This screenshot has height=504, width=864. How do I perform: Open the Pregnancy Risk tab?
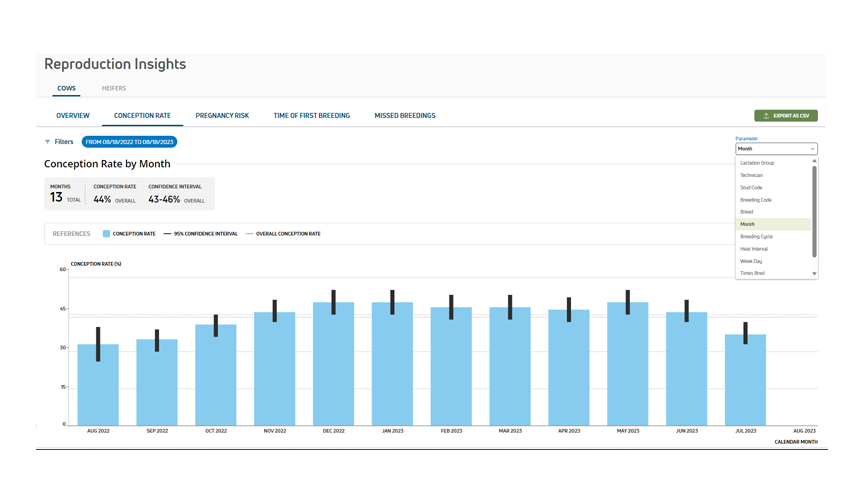click(x=222, y=116)
